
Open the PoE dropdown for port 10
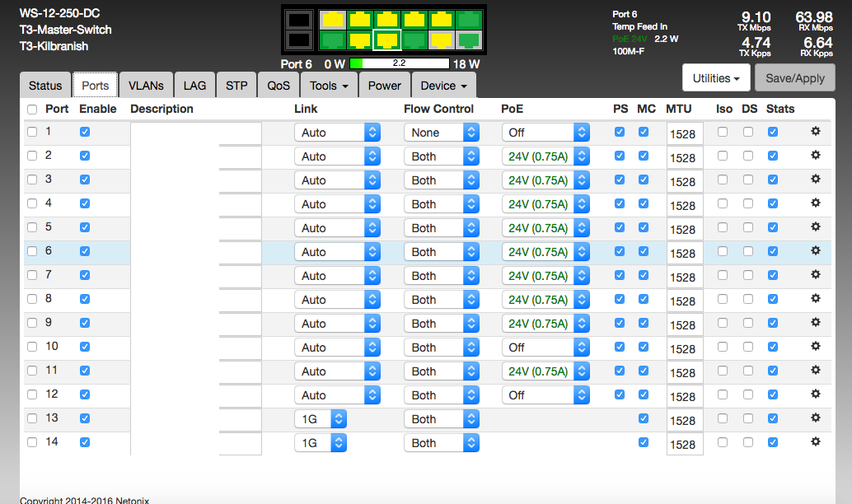point(545,348)
